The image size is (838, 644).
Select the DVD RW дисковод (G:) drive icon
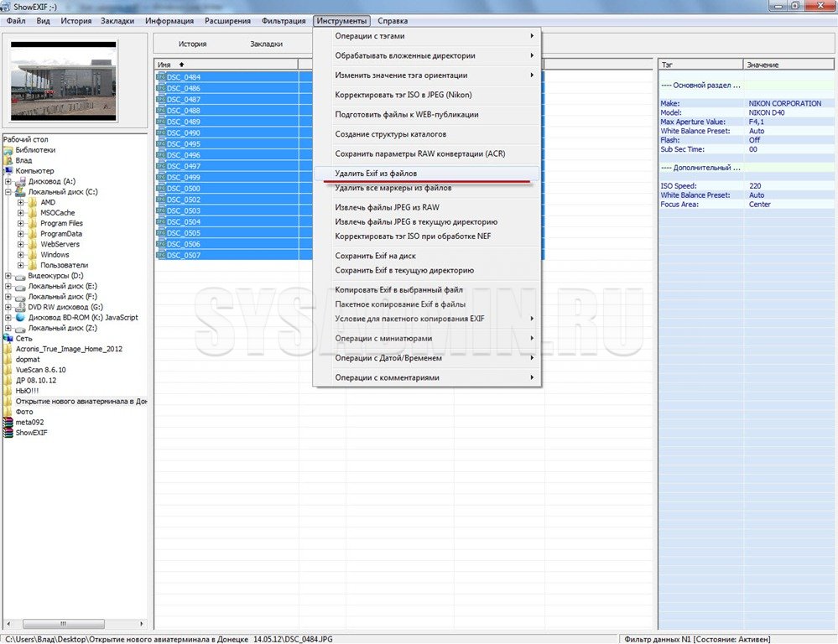pos(21,307)
